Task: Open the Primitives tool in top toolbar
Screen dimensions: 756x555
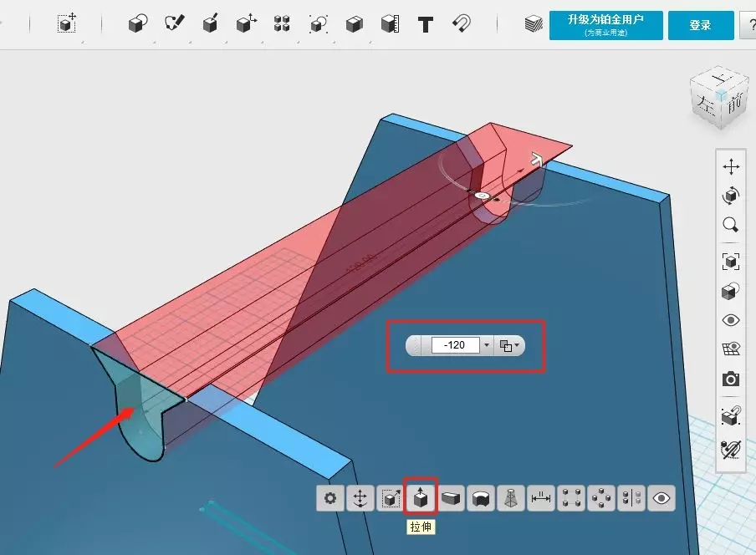Action: point(137,24)
